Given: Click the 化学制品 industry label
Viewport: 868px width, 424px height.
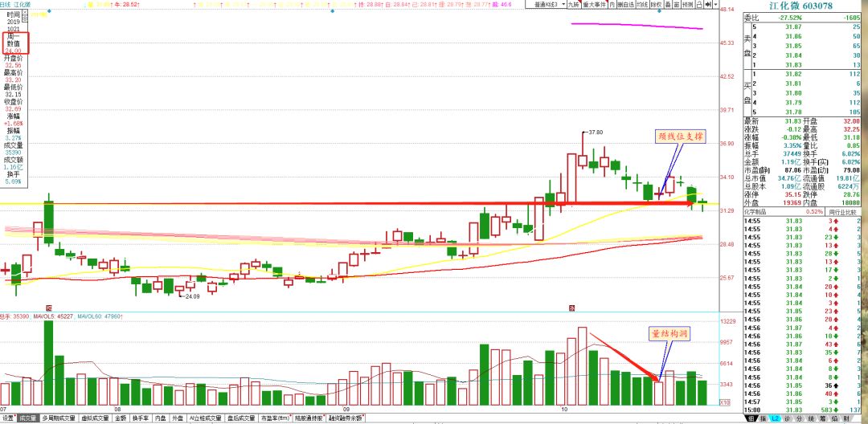Looking at the screenshot, I should click(755, 212).
